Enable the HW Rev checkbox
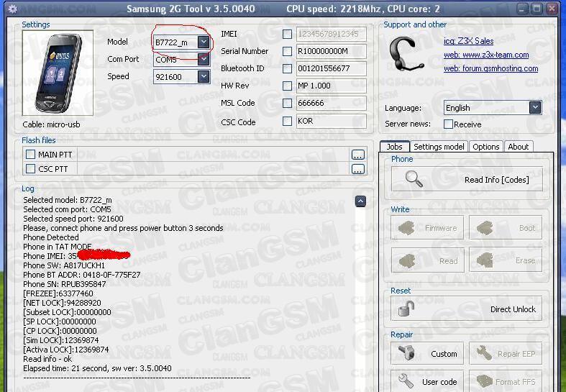566x392 pixels. coord(288,86)
